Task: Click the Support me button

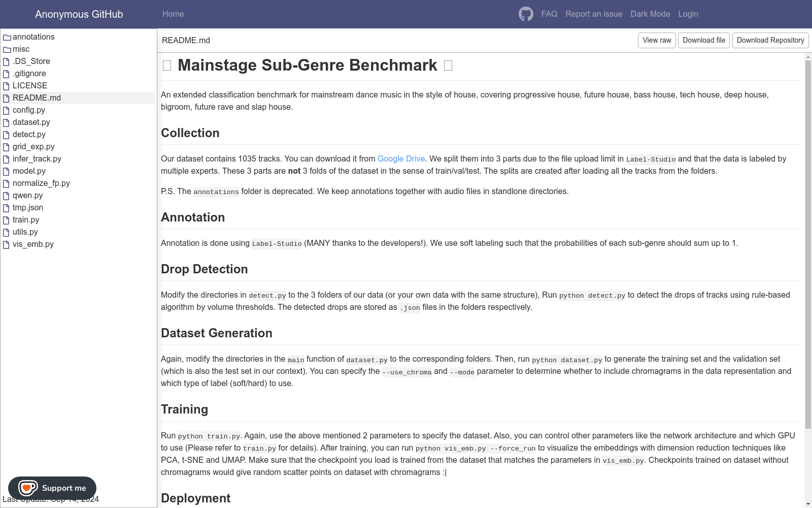Action: [x=52, y=488]
